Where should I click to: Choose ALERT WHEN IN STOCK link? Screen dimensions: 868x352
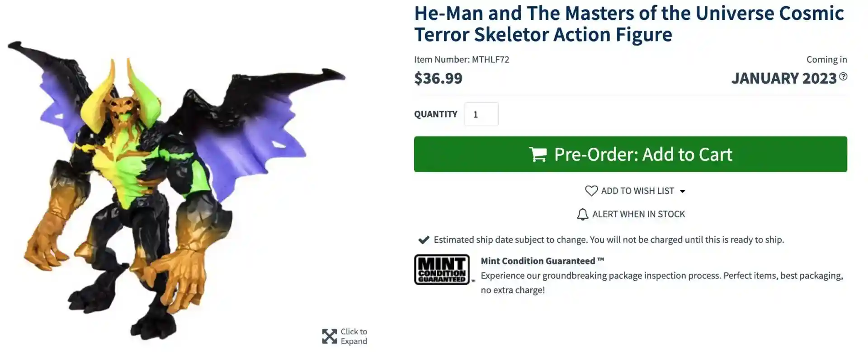pos(638,214)
